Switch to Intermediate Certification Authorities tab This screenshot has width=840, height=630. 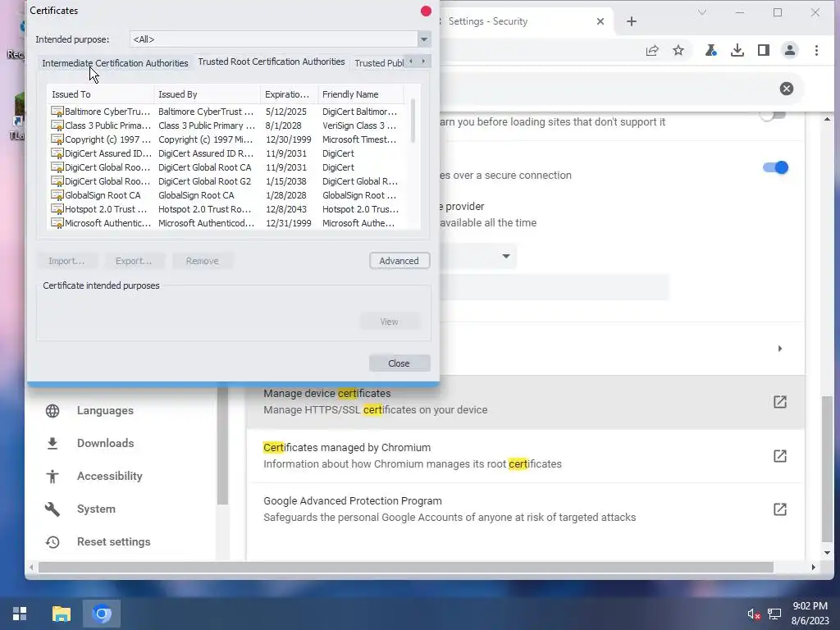(115, 63)
